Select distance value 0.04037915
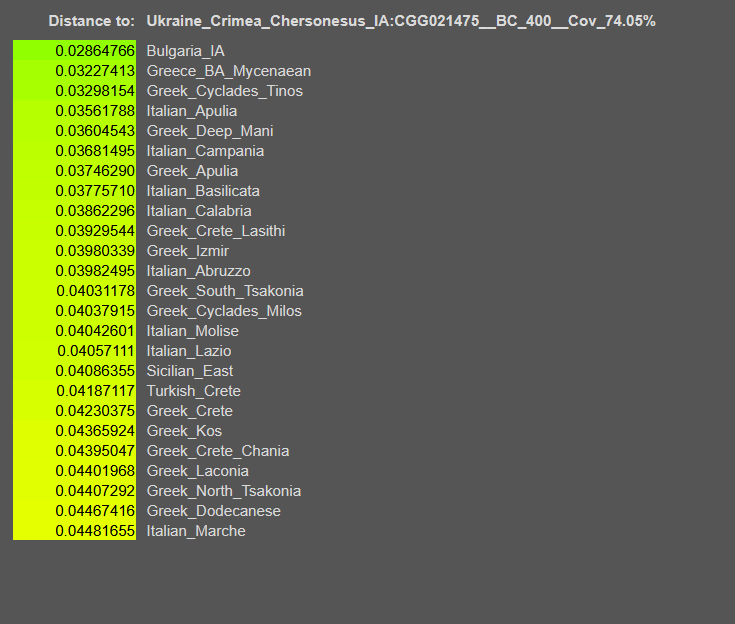This screenshot has width=735, height=624. (x=95, y=311)
